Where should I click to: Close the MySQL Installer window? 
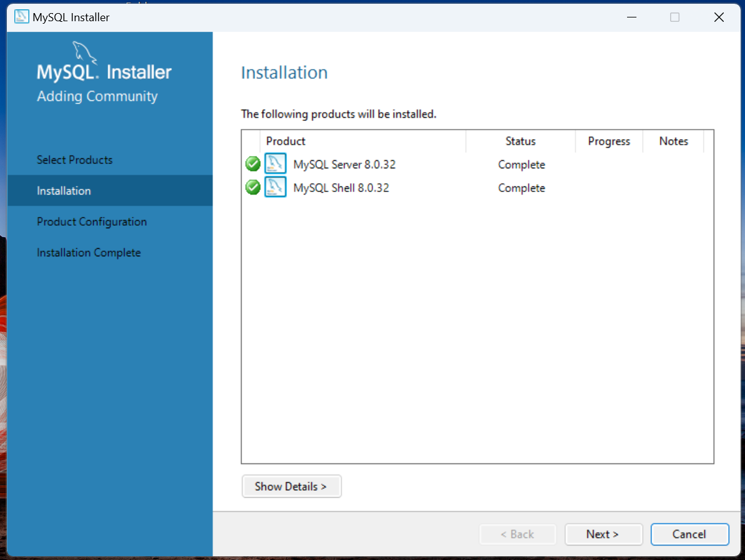point(719,17)
